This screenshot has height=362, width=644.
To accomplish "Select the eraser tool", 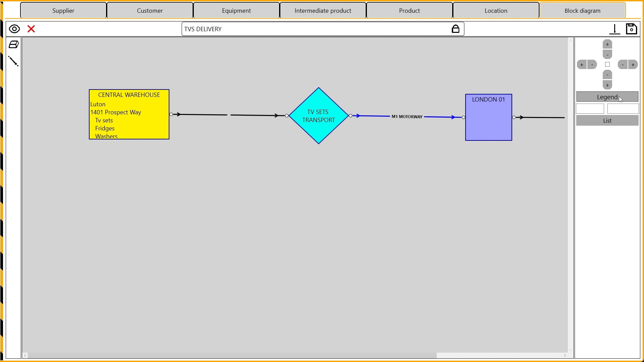I will click(13, 44).
